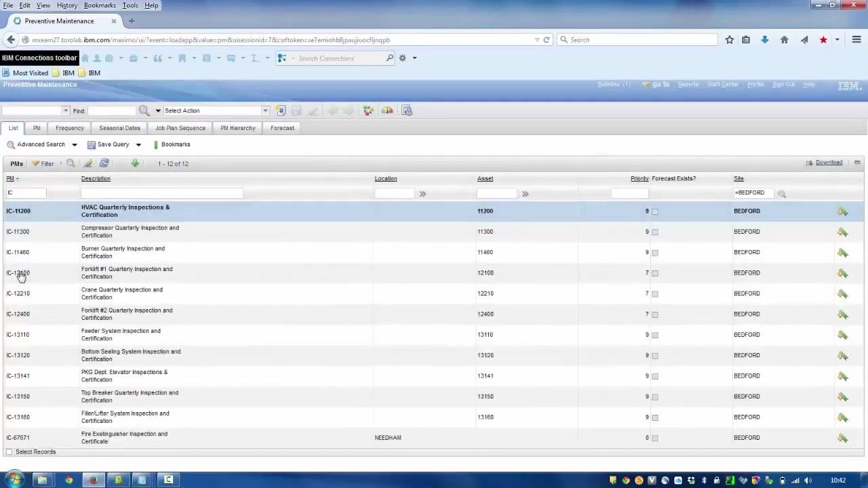868x488 pixels.
Task: Open the query dropdown left of Find
Action: [66, 110]
